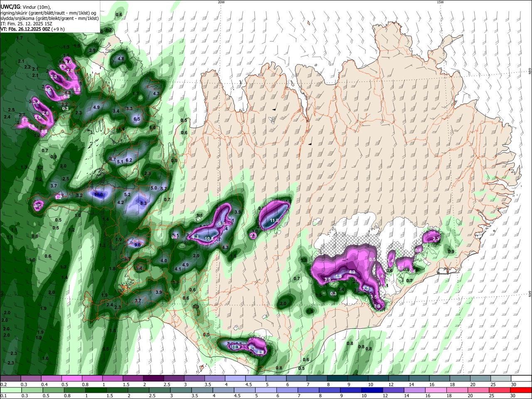Click the UWC/IG Vindur (10m) title text

26,7
